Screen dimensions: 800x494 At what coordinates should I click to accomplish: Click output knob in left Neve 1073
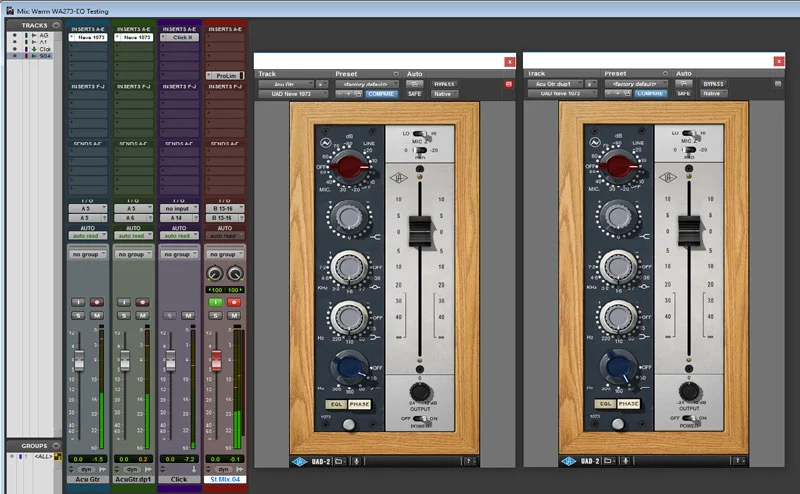(420, 392)
